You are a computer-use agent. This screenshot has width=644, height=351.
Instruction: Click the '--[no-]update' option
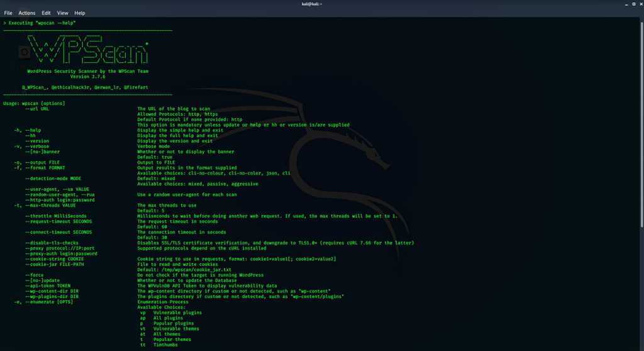pyautogui.click(x=42, y=280)
